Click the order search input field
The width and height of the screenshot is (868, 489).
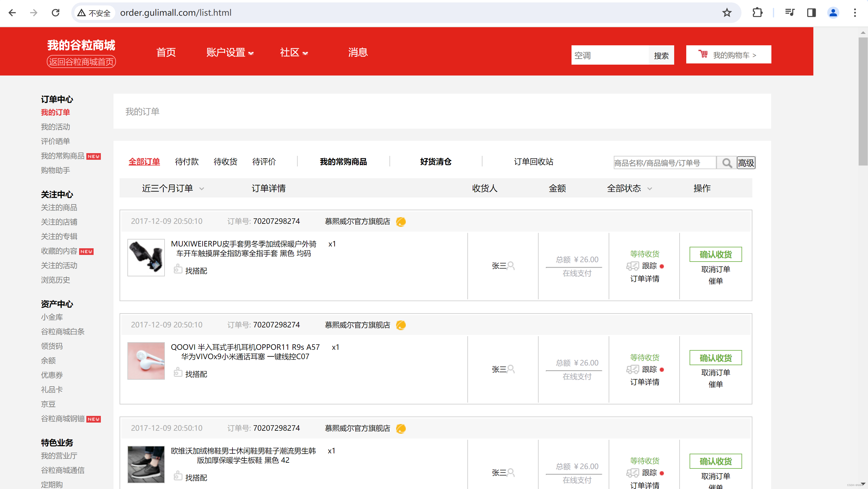coord(664,163)
